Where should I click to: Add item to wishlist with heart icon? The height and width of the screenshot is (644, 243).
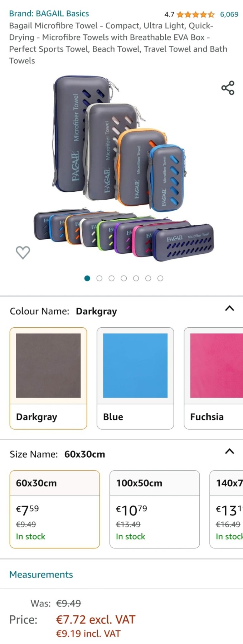click(x=23, y=253)
